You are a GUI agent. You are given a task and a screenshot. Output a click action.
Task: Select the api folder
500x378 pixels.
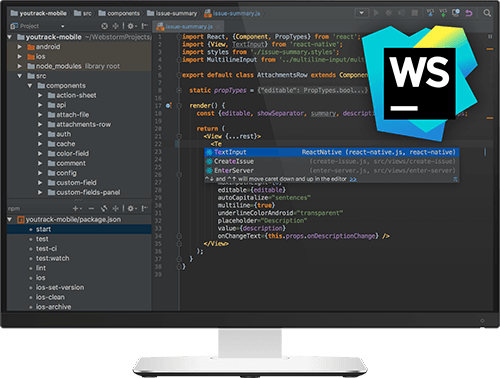pos(57,105)
